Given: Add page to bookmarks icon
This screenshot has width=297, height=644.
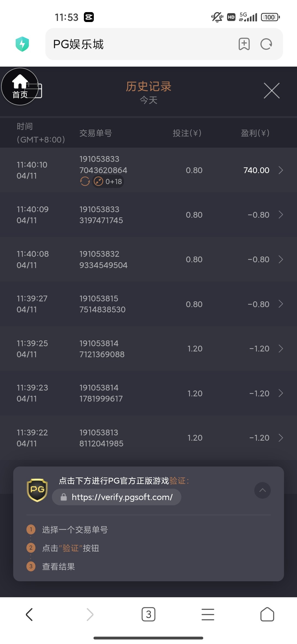Looking at the screenshot, I should tap(244, 44).
